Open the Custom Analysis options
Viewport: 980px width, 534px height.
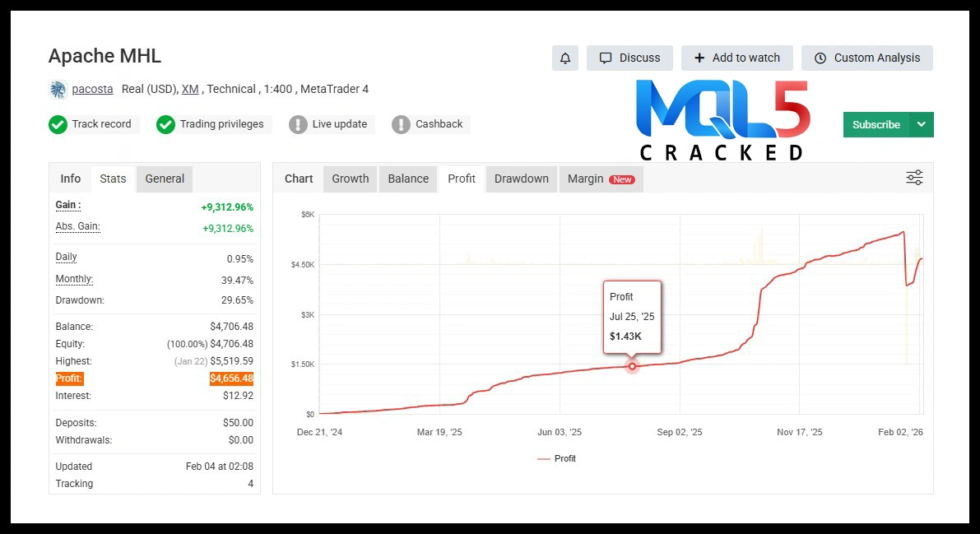pos(866,58)
